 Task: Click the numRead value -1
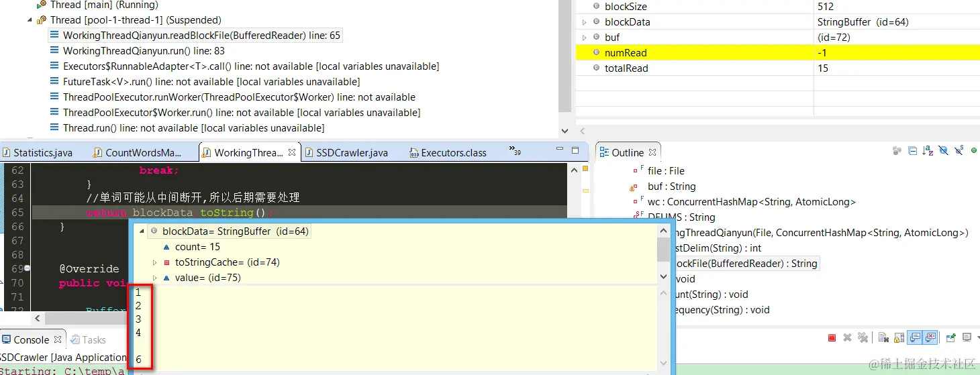[x=822, y=52]
